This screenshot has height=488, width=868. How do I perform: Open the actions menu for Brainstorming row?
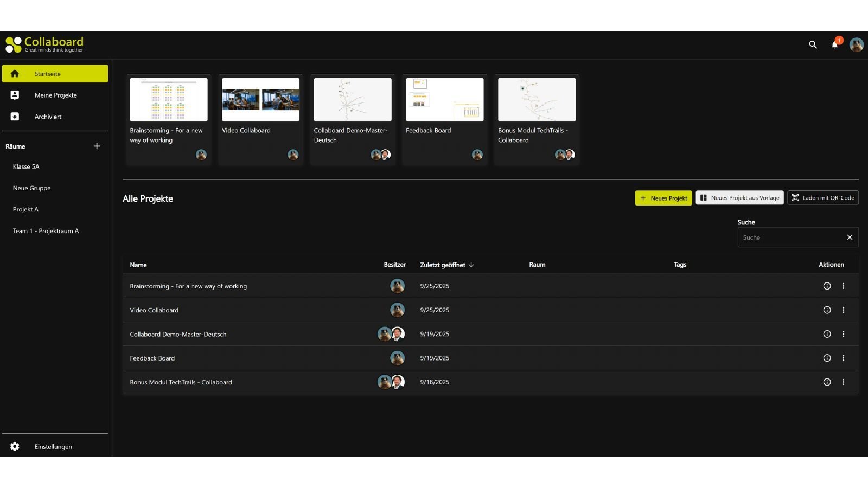843,286
